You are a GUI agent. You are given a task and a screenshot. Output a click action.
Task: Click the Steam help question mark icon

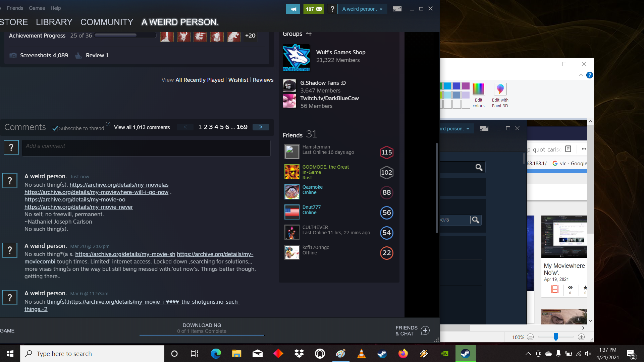[x=332, y=9]
